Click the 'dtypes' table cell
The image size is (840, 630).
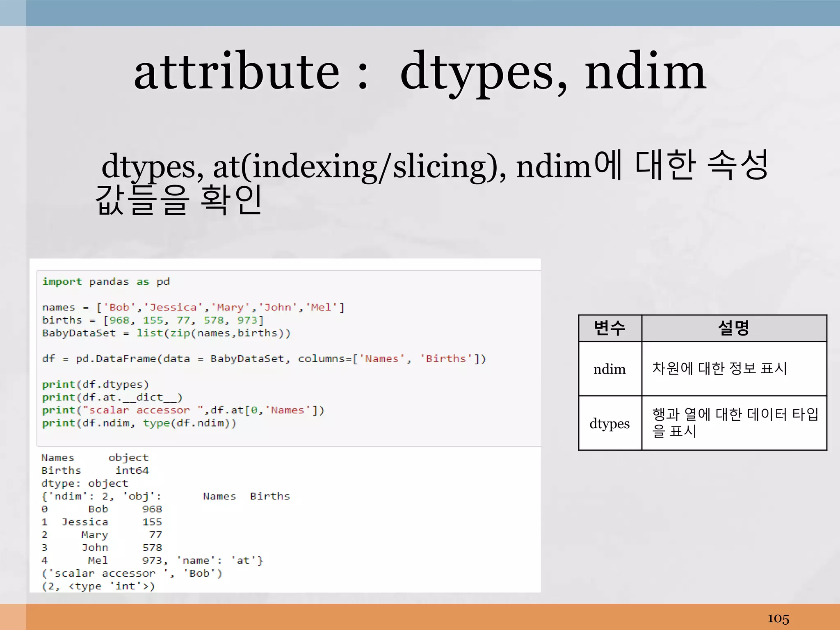tap(610, 423)
